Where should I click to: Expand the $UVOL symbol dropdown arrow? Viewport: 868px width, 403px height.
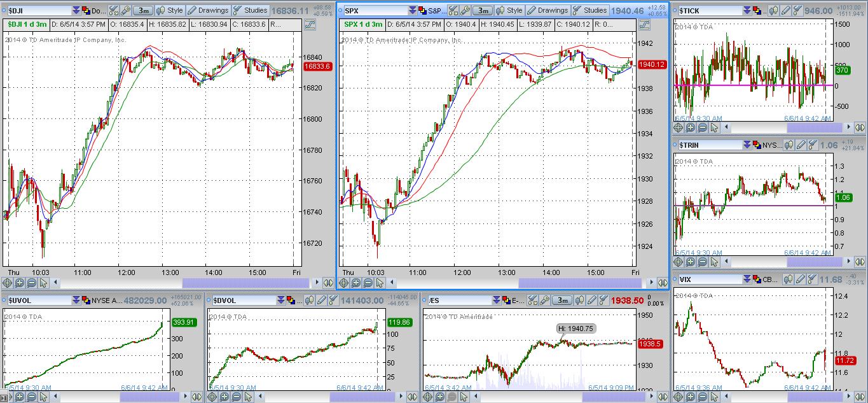(x=76, y=300)
